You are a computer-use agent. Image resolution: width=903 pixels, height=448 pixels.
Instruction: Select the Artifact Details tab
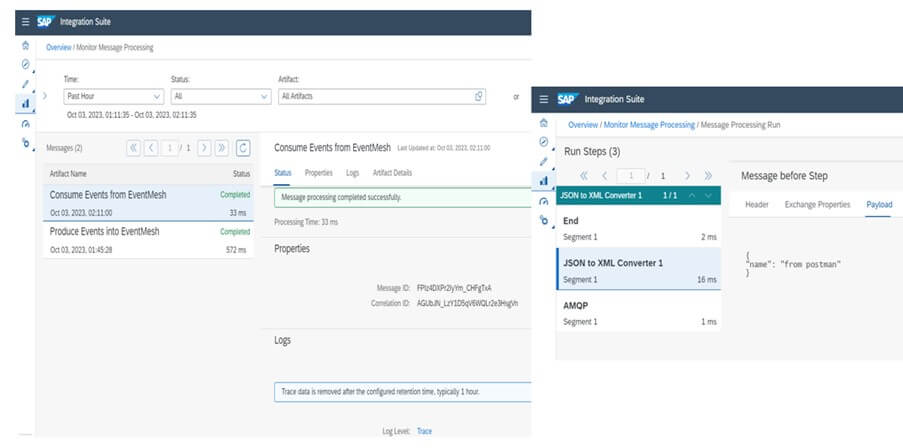392,173
